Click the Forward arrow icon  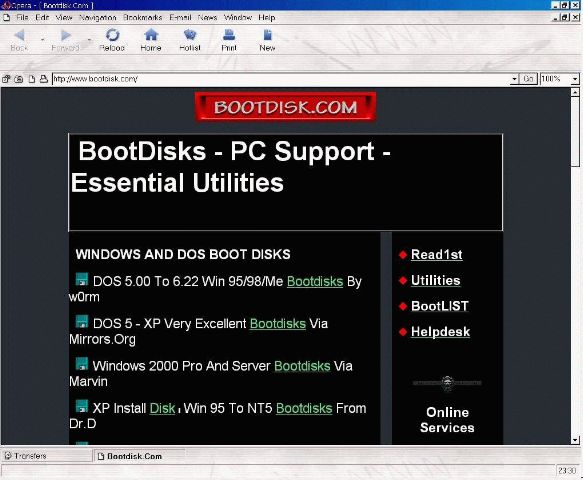(x=66, y=35)
